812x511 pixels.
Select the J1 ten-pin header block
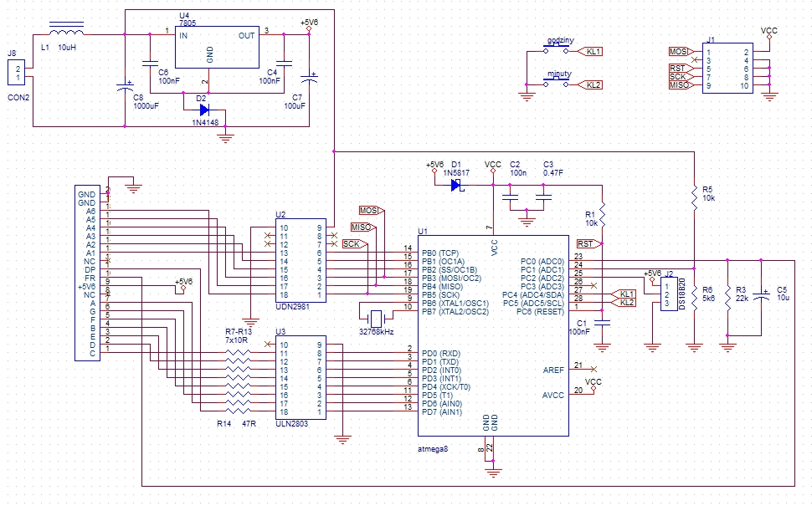(727, 69)
